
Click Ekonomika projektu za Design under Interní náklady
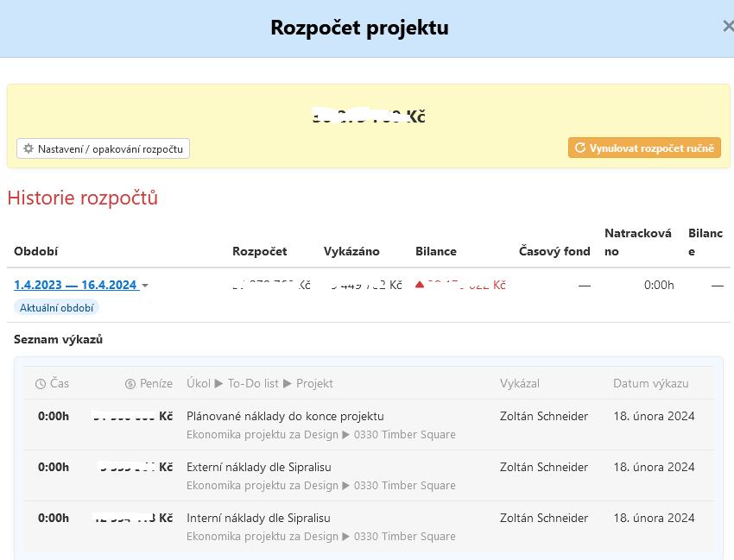[263, 537]
